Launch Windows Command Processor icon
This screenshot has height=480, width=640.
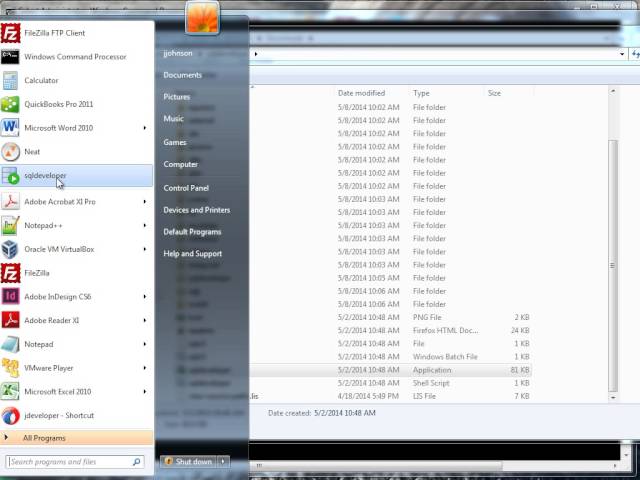[x=10, y=57]
